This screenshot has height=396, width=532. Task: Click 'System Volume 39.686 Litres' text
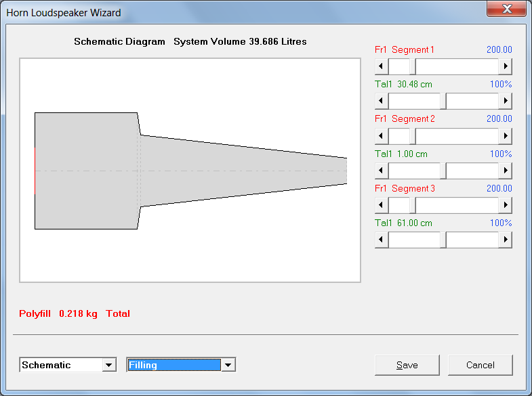tap(240, 42)
